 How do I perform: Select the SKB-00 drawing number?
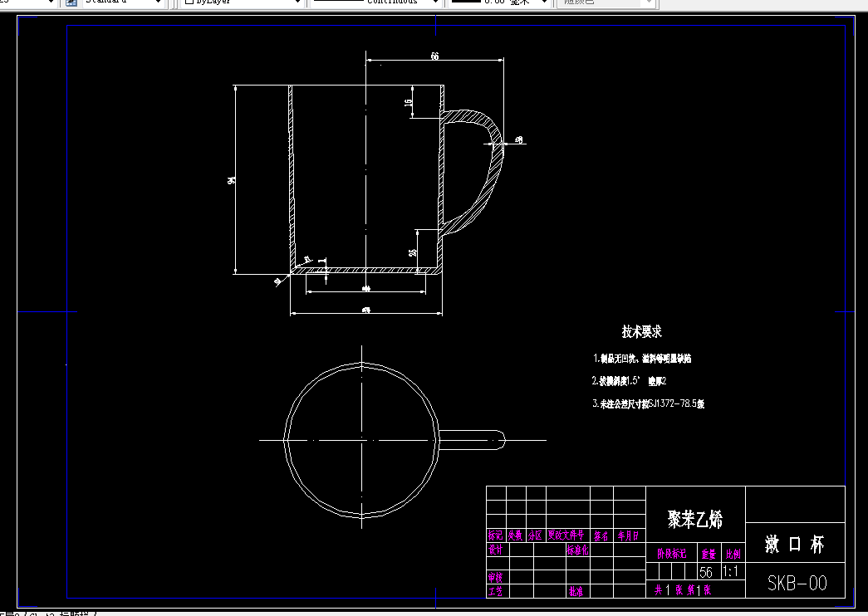(x=797, y=583)
